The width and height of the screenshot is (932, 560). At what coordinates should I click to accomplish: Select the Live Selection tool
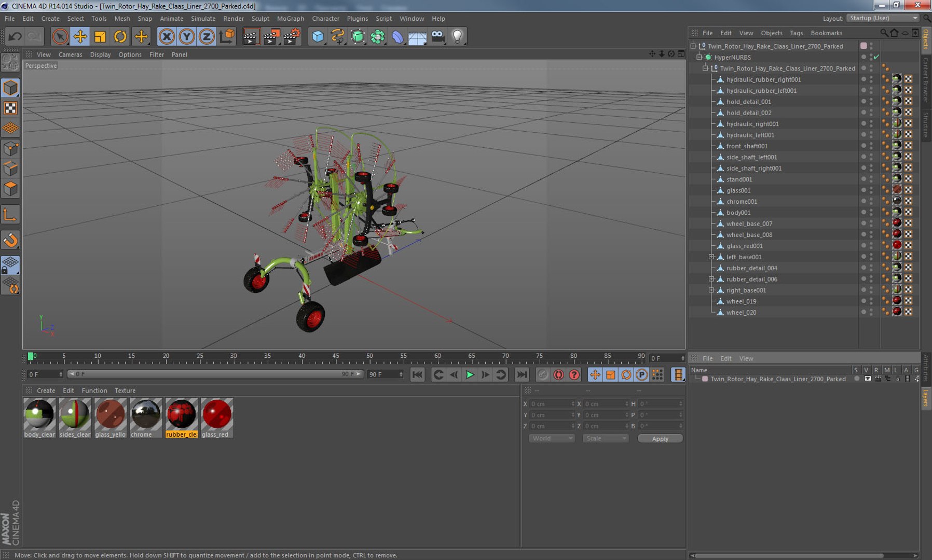(60, 36)
